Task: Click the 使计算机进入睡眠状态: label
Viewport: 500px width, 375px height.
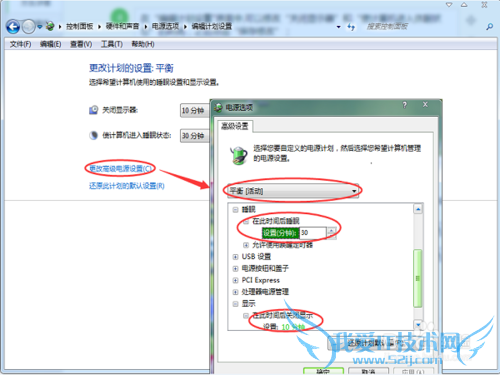Action: click(137, 135)
